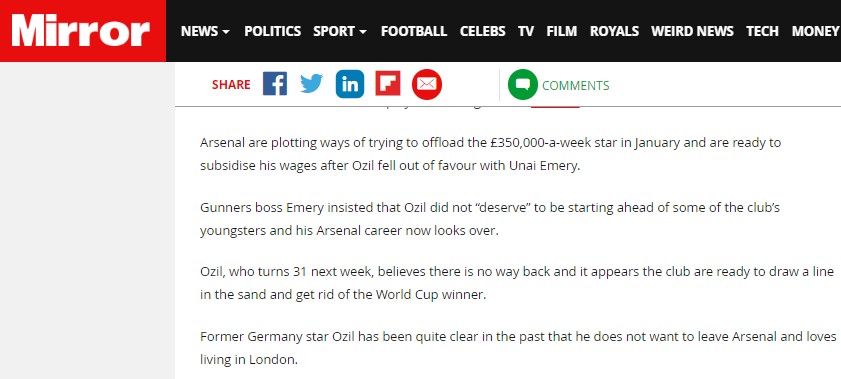Expand the SPORT dropdown menu

[340, 32]
